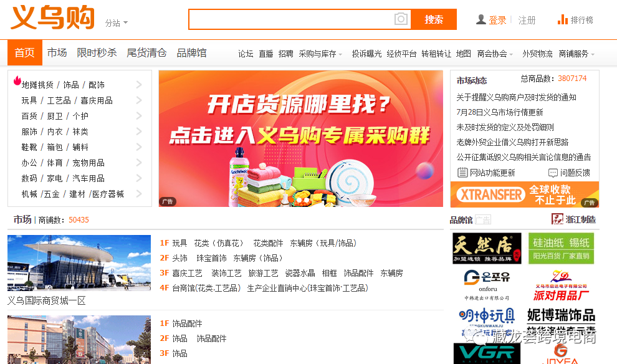This screenshot has width=617, height=364.
Task: Click the 注册 link
Action: (x=527, y=20)
